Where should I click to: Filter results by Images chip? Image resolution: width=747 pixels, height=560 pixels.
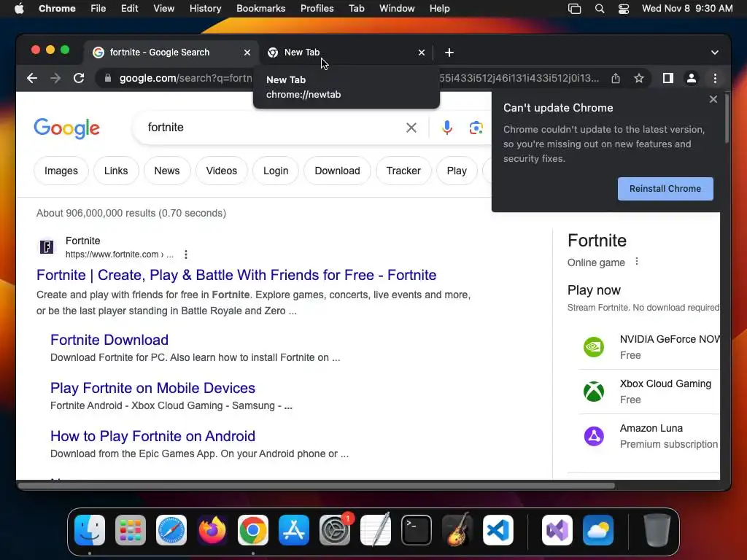click(61, 171)
